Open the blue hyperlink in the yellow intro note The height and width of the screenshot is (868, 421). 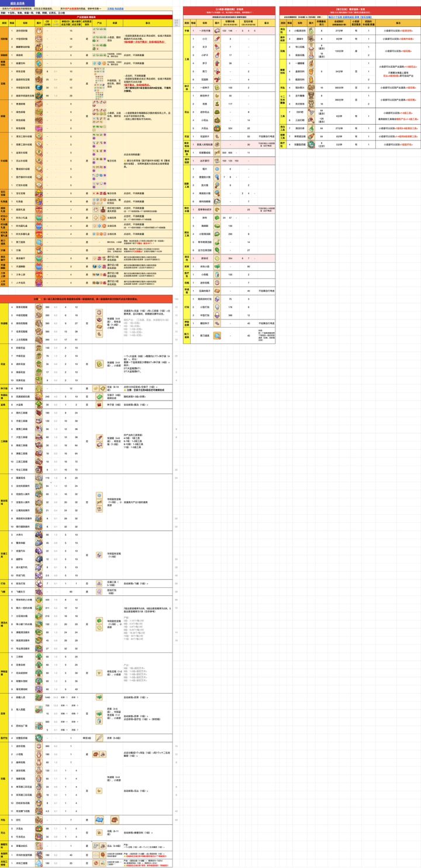pos(115,9)
